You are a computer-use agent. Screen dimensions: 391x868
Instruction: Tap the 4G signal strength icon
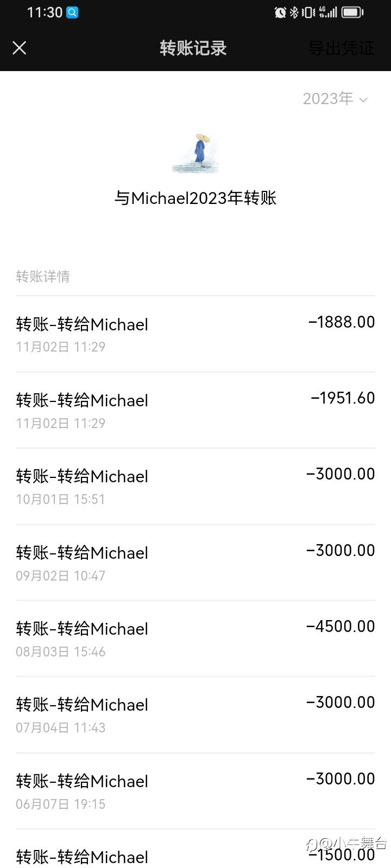328,12
